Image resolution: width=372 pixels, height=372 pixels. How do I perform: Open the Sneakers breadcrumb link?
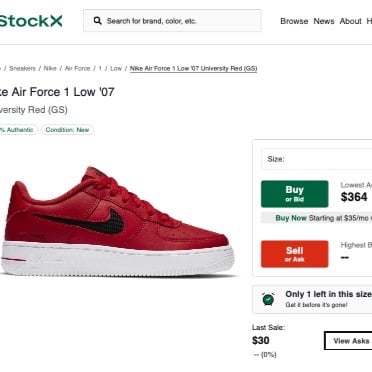(22, 68)
